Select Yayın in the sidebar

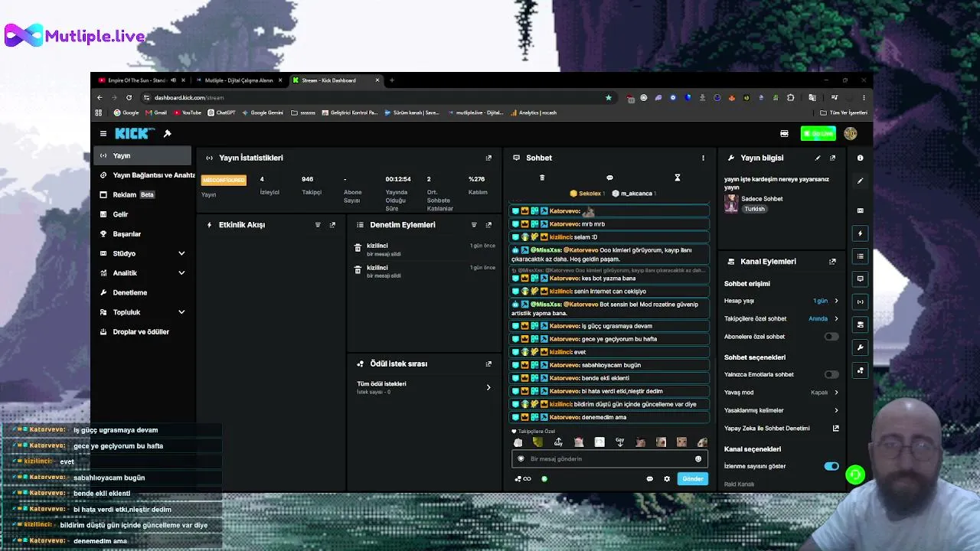142,155
